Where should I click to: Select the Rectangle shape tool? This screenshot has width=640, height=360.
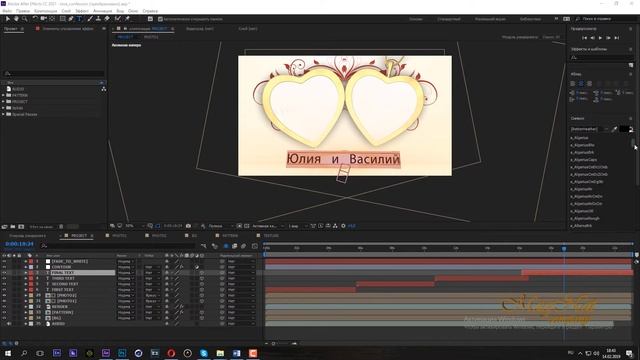62,19
